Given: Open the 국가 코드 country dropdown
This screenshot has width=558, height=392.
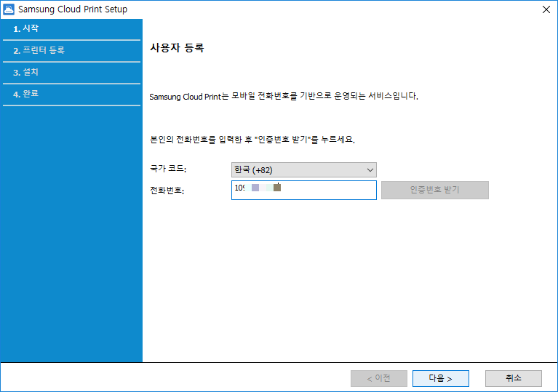Looking at the screenshot, I should coord(304,170).
